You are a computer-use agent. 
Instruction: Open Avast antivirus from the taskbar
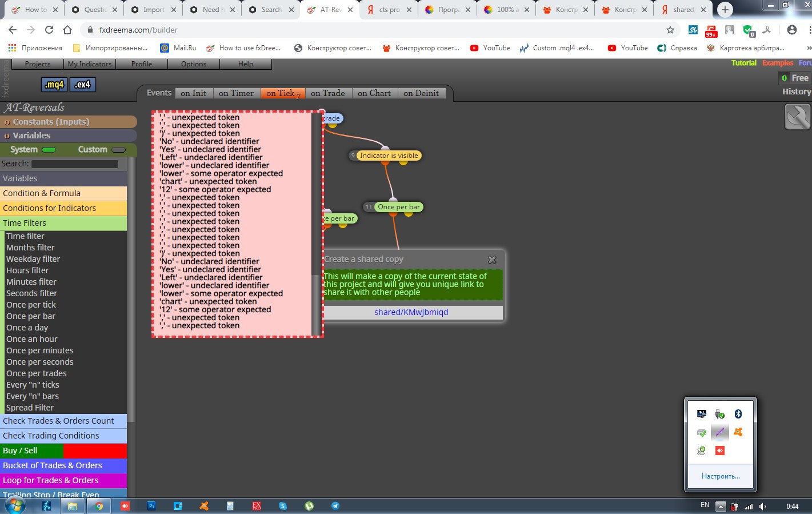(204, 506)
